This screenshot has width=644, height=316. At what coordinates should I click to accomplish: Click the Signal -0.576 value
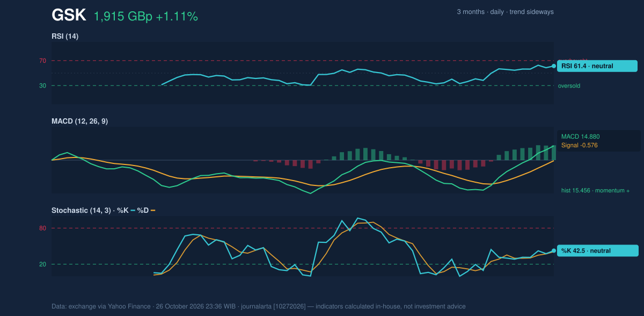(x=580, y=145)
